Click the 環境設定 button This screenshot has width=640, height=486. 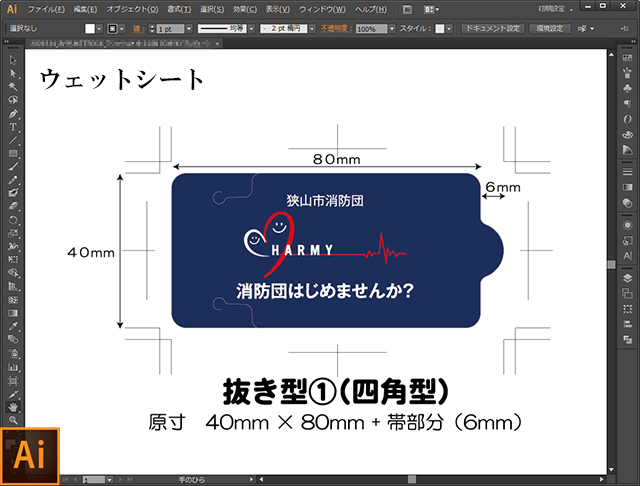point(552,29)
